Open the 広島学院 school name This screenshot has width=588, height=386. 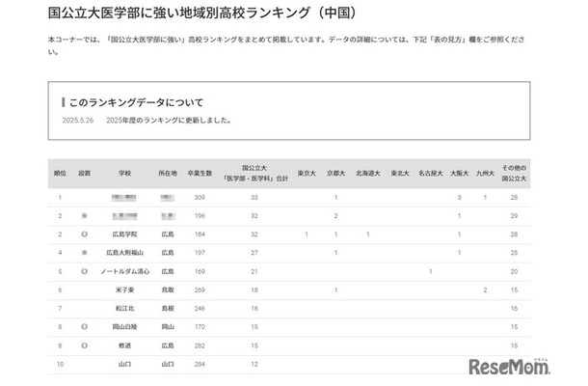(x=124, y=234)
